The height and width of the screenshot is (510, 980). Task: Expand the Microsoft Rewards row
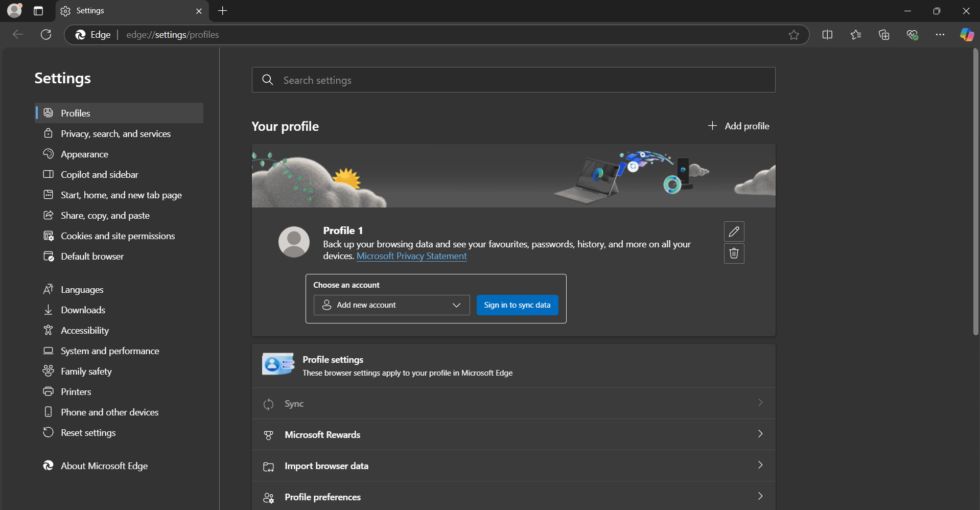pos(513,434)
